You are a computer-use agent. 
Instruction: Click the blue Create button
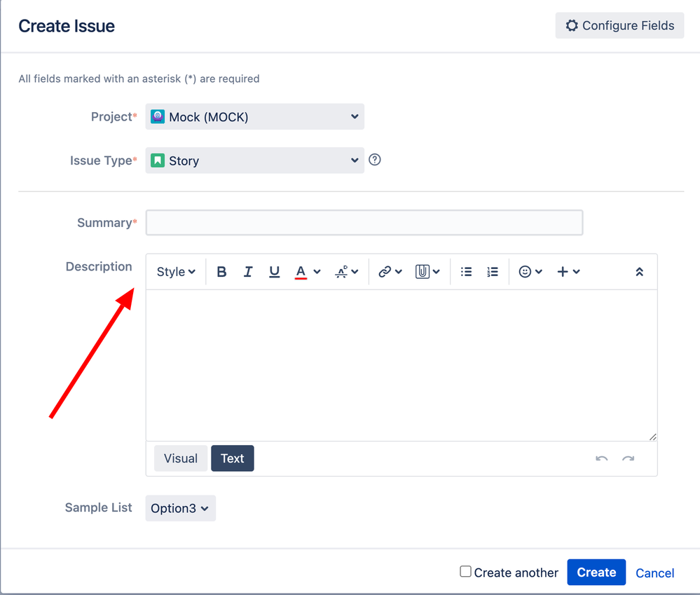[x=596, y=573]
